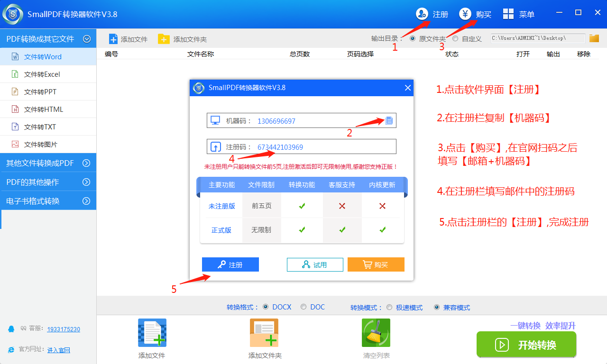607x364 pixels.
Task: Click the 状态 column header
Action: point(452,54)
